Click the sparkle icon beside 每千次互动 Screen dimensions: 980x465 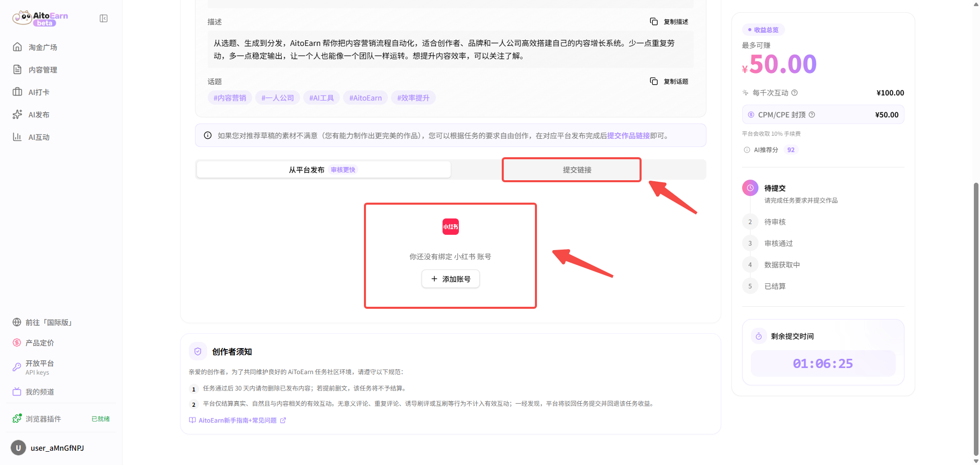coord(745,92)
